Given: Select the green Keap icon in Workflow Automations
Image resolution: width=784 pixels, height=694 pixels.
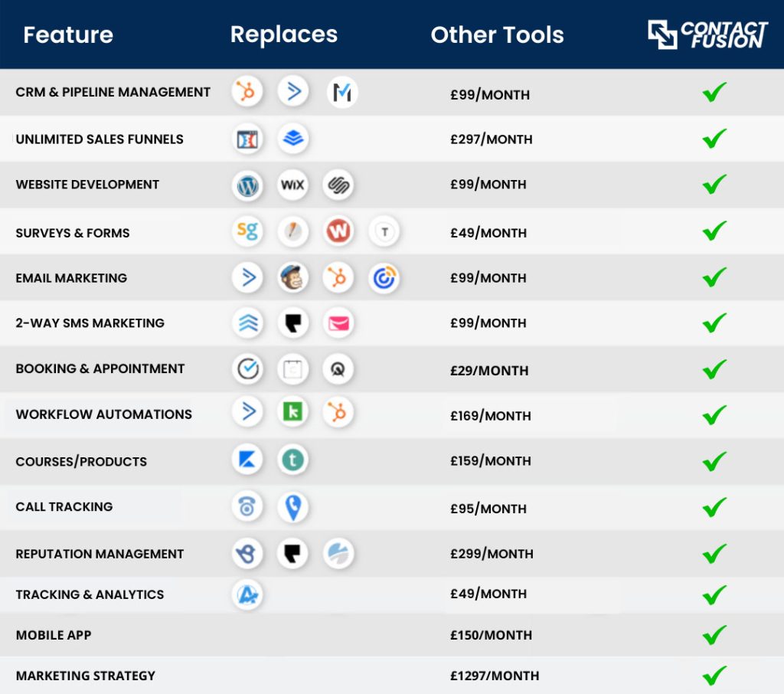Looking at the screenshot, I should point(292,413).
